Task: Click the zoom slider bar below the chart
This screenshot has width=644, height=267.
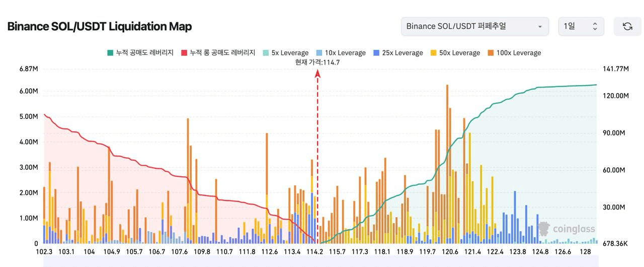Action: point(320,261)
